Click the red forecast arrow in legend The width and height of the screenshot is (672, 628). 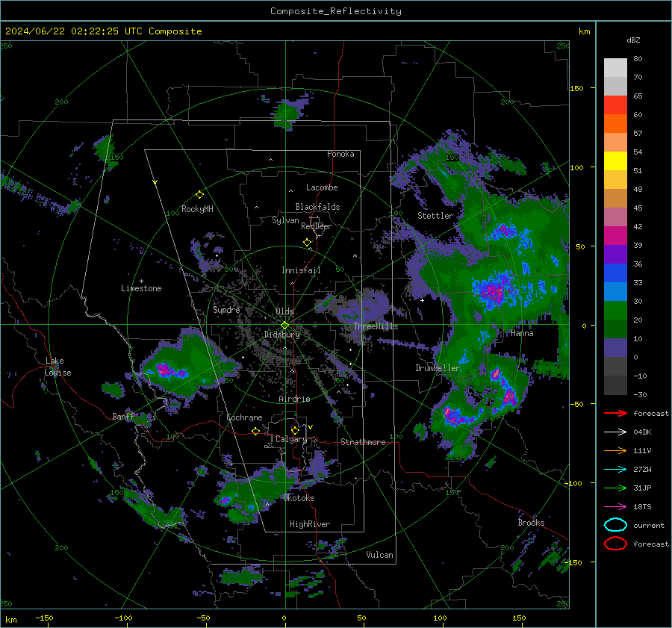pyautogui.click(x=615, y=413)
